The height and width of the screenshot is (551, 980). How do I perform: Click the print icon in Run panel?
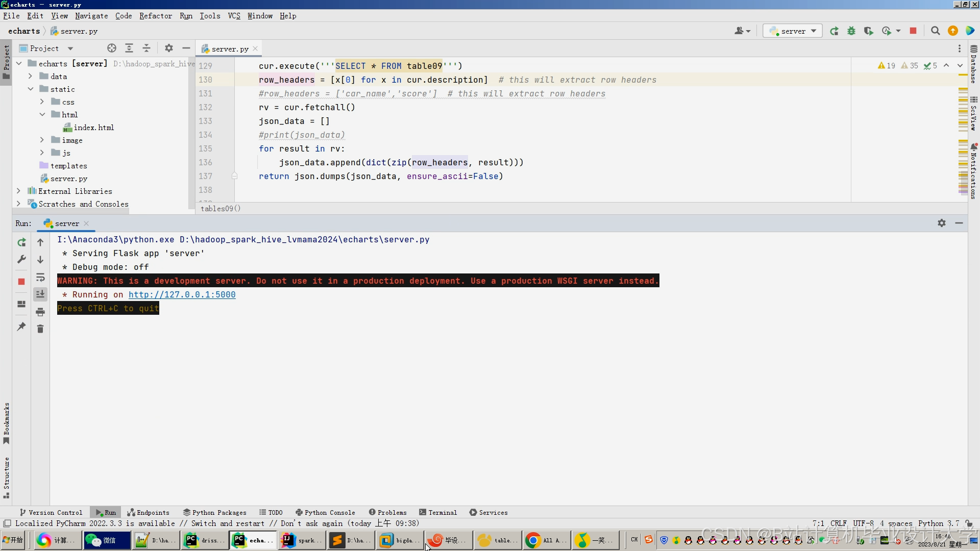40,312
